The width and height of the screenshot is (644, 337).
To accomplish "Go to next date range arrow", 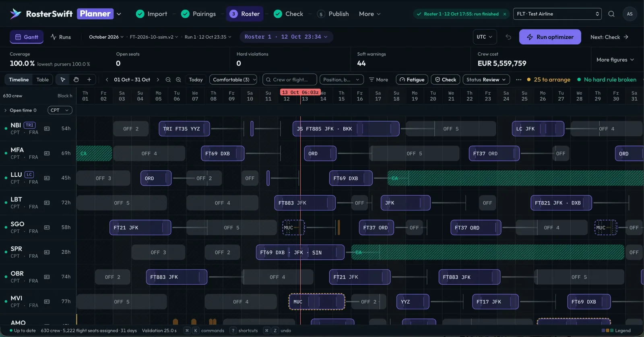I will pos(158,80).
